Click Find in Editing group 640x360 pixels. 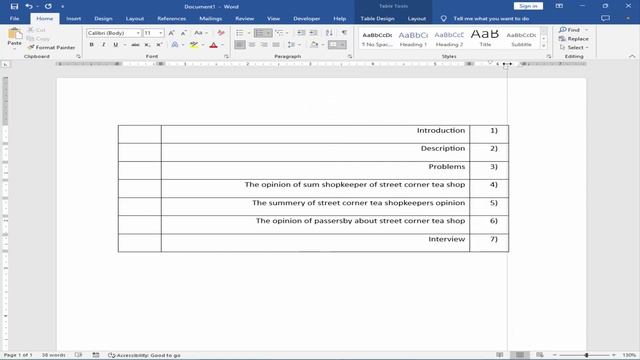click(570, 30)
